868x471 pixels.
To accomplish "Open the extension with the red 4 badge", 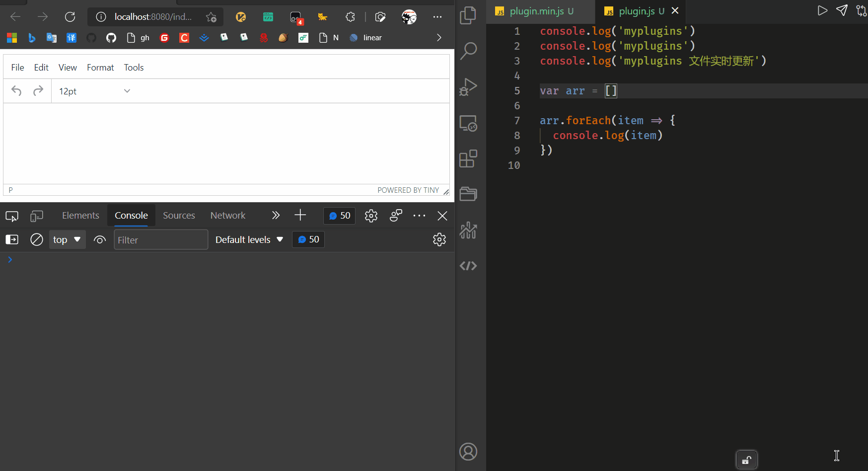I will click(x=296, y=18).
